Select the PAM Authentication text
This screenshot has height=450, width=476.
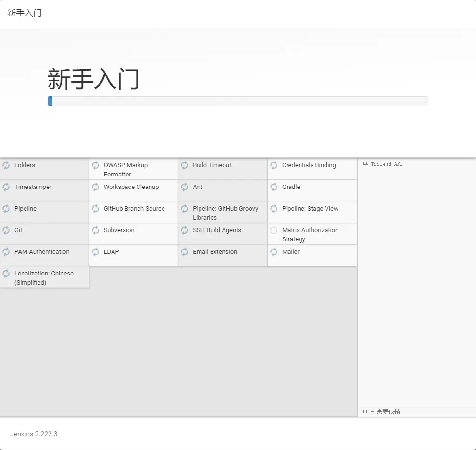tap(42, 252)
